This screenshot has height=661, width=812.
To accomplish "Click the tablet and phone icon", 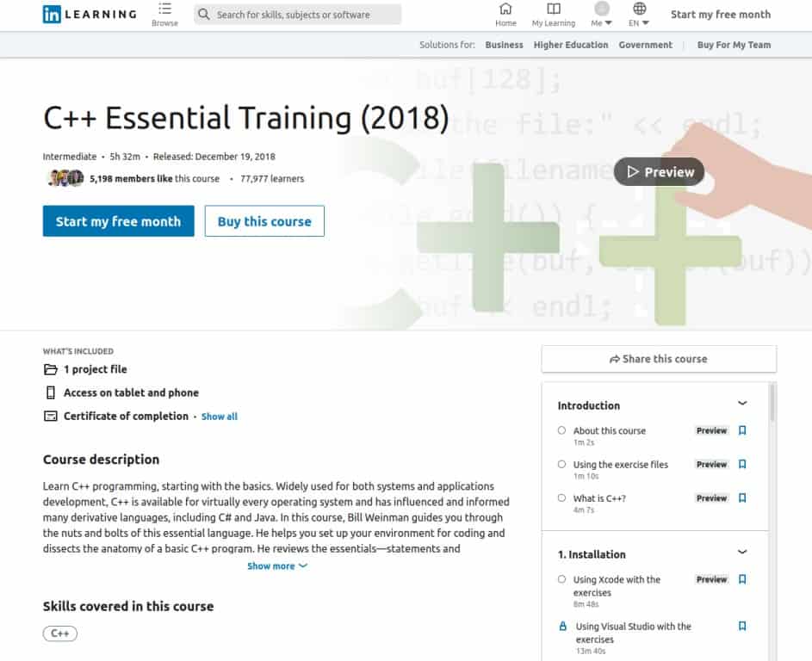I will point(50,392).
